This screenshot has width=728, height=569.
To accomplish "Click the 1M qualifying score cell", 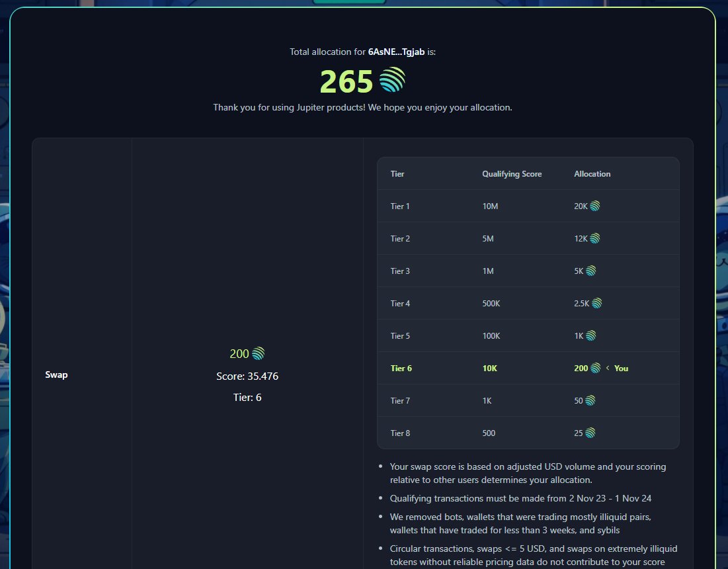I will pyautogui.click(x=488, y=271).
